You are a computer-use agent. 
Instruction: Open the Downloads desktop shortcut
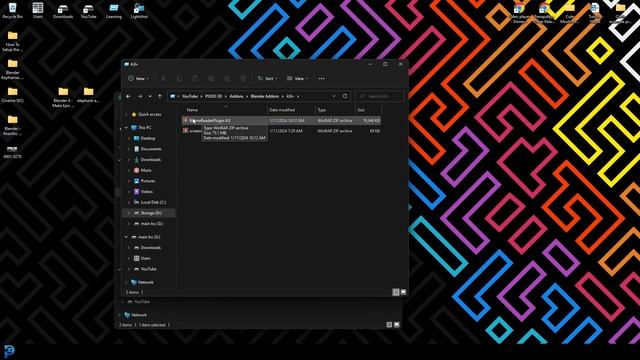tap(63, 11)
